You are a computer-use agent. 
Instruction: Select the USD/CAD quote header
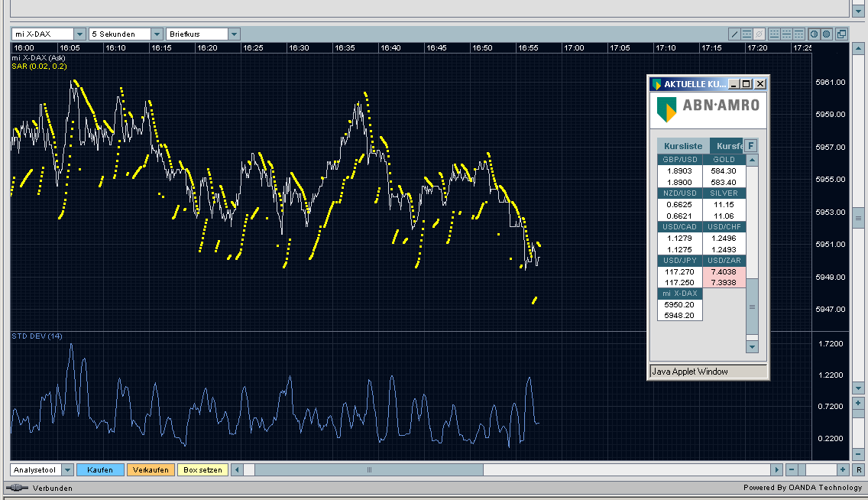[680, 227]
